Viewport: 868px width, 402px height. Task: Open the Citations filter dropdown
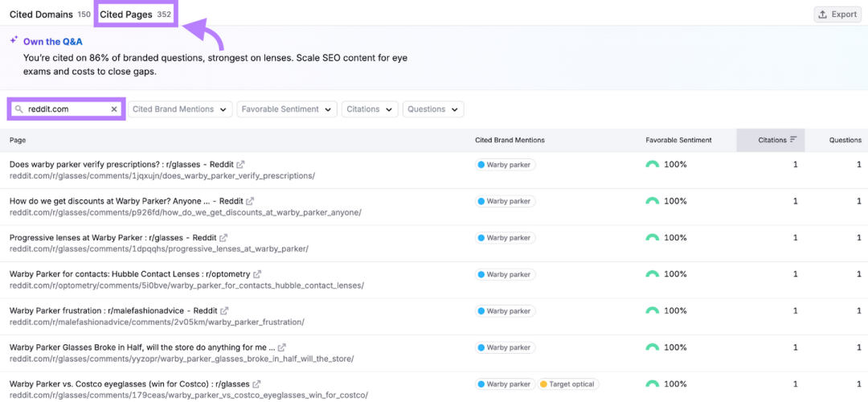[x=370, y=109]
